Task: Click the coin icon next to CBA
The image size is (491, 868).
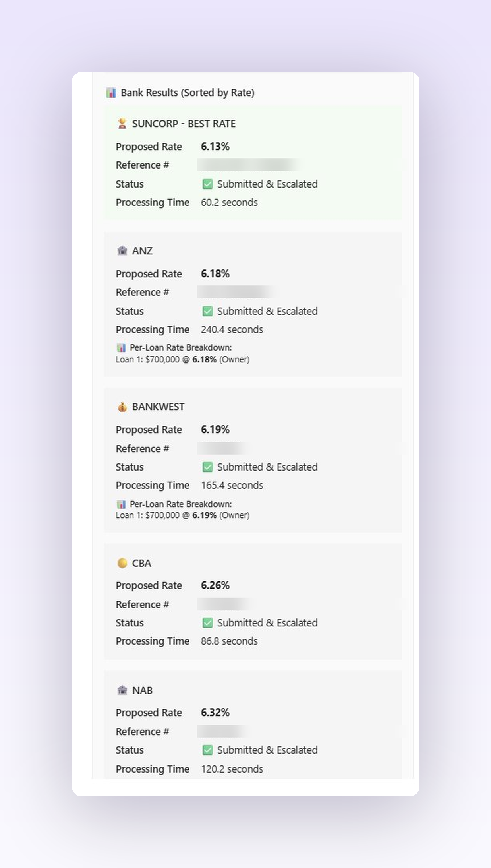Action: coord(122,563)
